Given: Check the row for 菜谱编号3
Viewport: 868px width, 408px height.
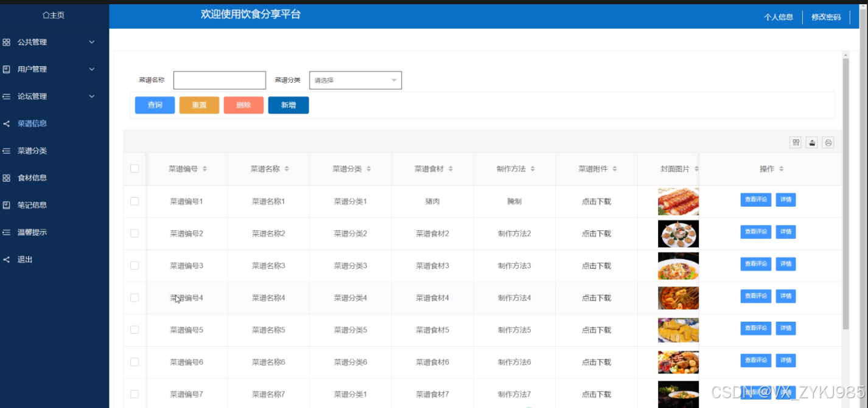Looking at the screenshot, I should point(135,266).
